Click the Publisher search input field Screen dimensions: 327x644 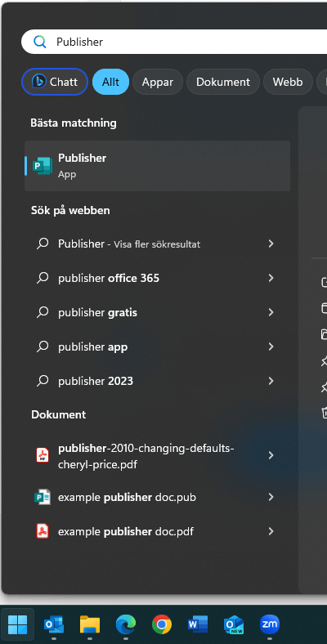[x=174, y=42]
